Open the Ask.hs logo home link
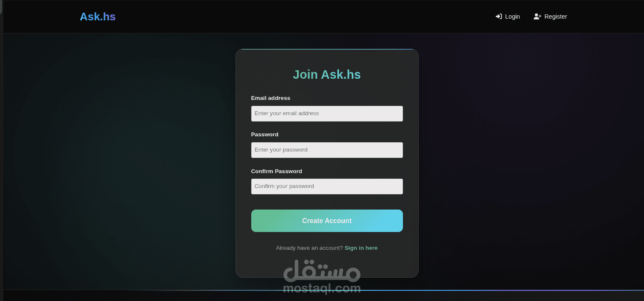The width and height of the screenshot is (644, 301). 98,17
